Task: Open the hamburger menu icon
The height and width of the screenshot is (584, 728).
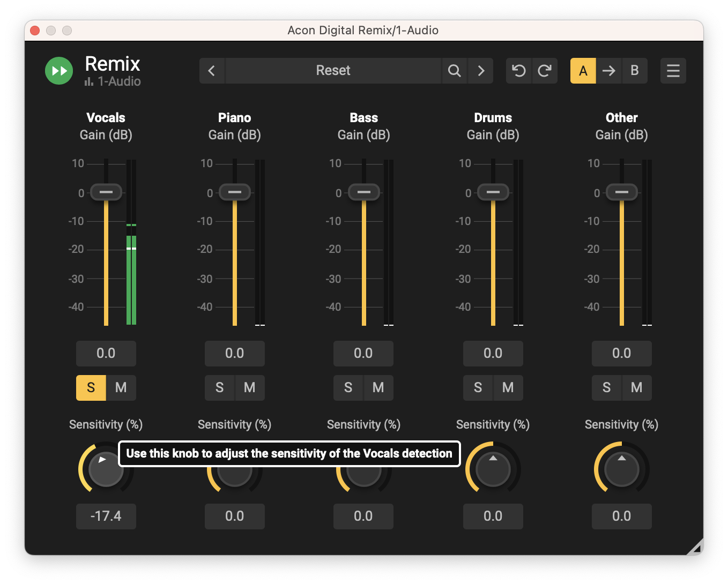Action: point(673,71)
